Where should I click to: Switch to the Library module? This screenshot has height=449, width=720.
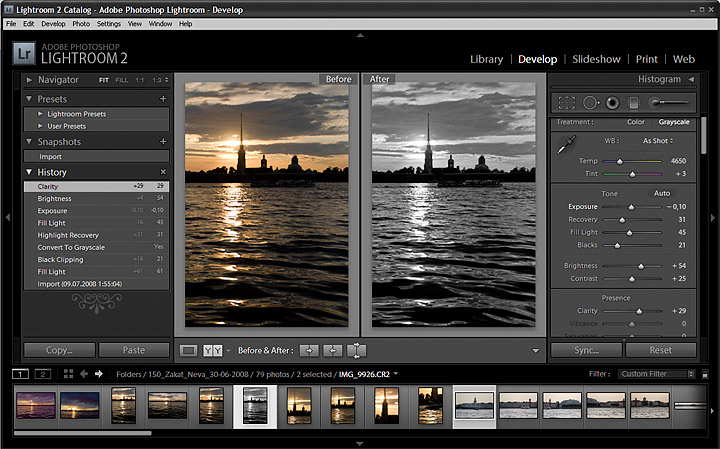(x=486, y=59)
